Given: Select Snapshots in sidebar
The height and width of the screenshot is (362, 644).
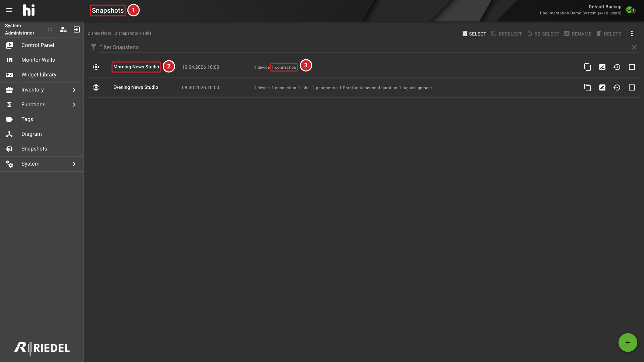Looking at the screenshot, I should [42, 148].
